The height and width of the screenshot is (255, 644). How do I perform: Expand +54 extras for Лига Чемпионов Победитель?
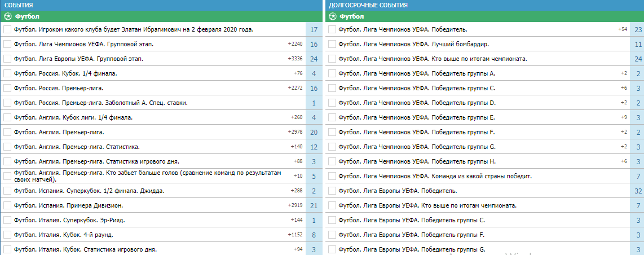[x=623, y=29]
